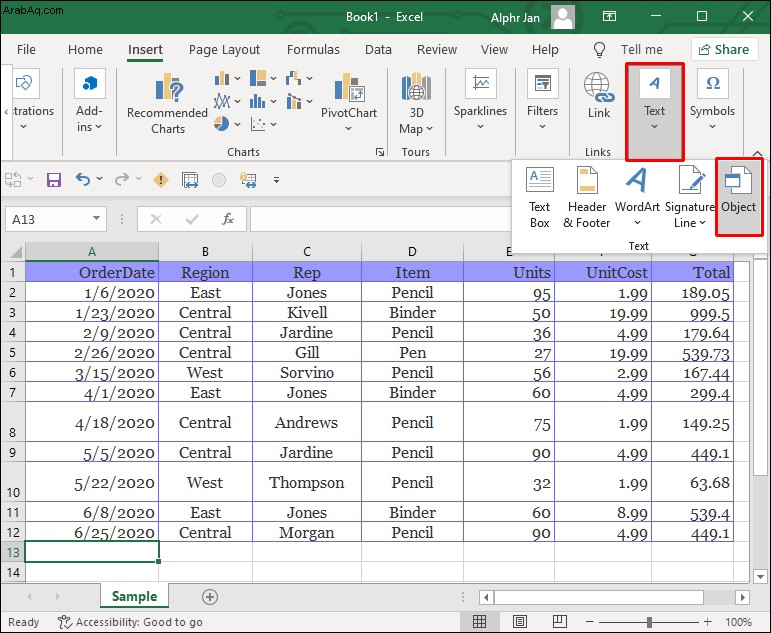Screen dimensions: 771x633
Task: Customize Quick Access Toolbar dropdown
Action: (276, 180)
